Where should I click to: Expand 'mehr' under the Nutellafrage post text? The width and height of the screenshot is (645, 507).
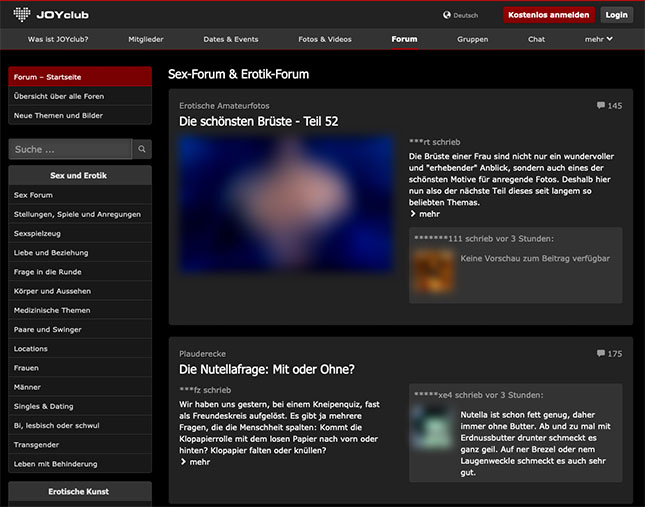195,462
